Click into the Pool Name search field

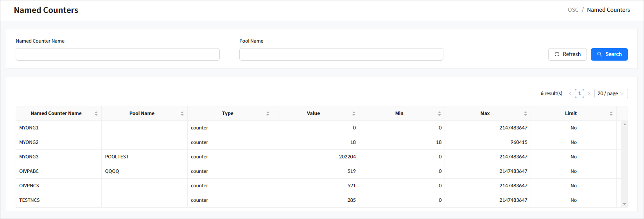pos(341,54)
